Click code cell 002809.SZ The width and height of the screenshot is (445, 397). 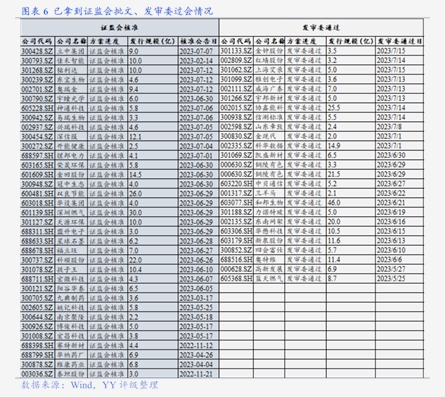click(236, 60)
